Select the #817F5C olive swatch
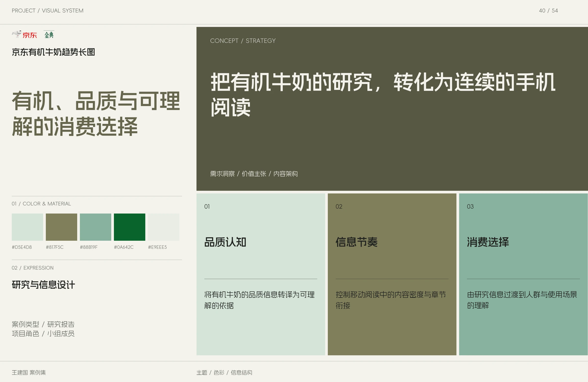This screenshot has height=382, width=588. 61,227
